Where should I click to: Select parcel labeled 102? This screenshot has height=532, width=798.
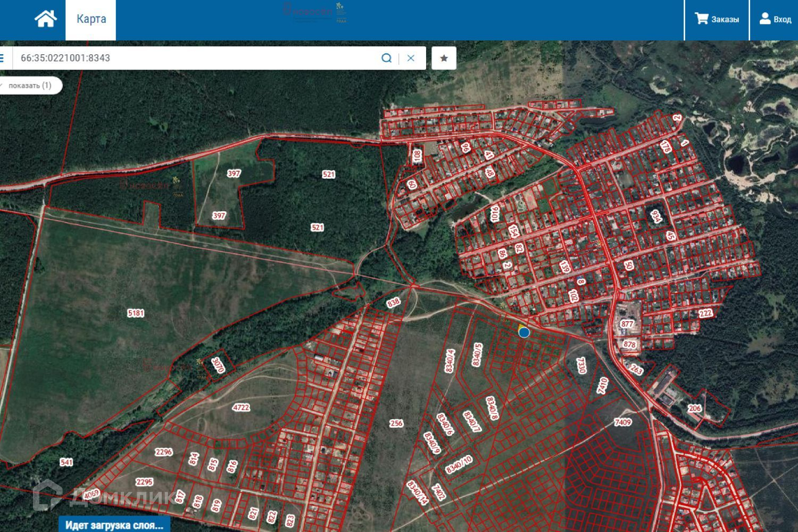click(573, 296)
